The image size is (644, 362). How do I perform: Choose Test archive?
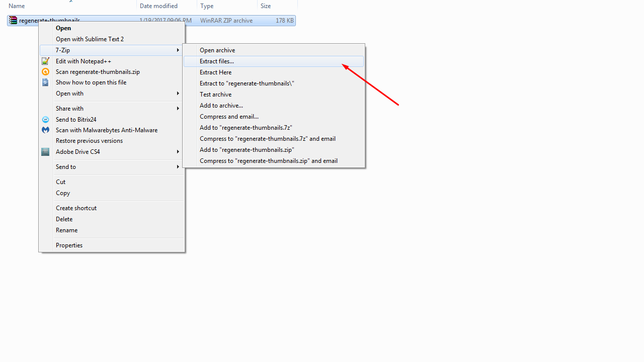coord(274,95)
